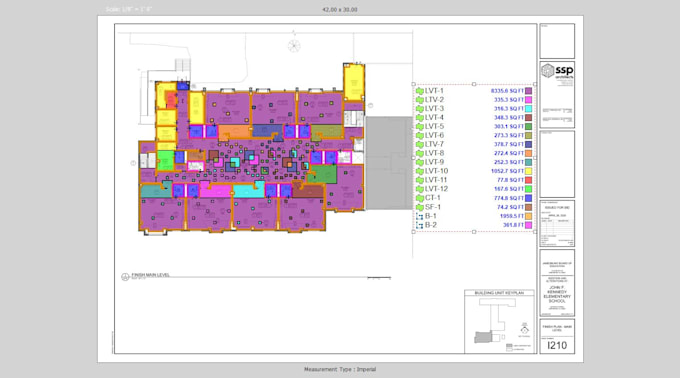Click the LVT-1 purple color swatch
Image resolution: width=680 pixels, height=378 pixels.
click(529, 91)
